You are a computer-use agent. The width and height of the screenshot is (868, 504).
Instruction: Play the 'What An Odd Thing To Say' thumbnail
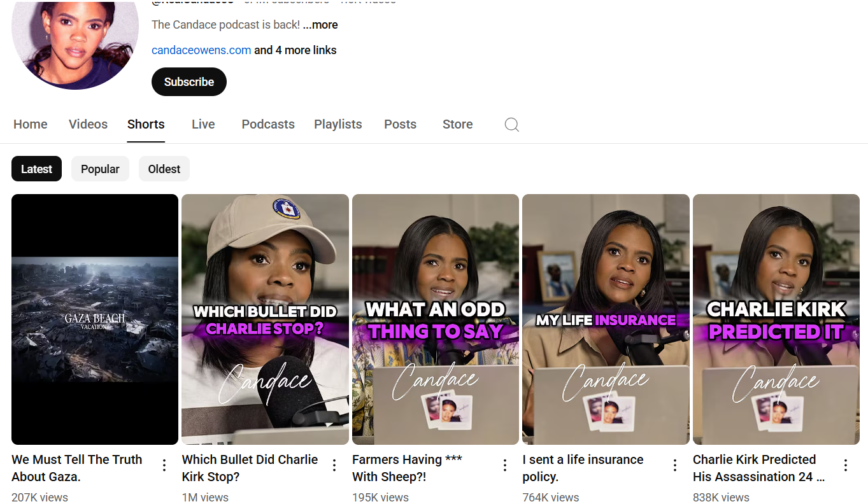[436, 319]
